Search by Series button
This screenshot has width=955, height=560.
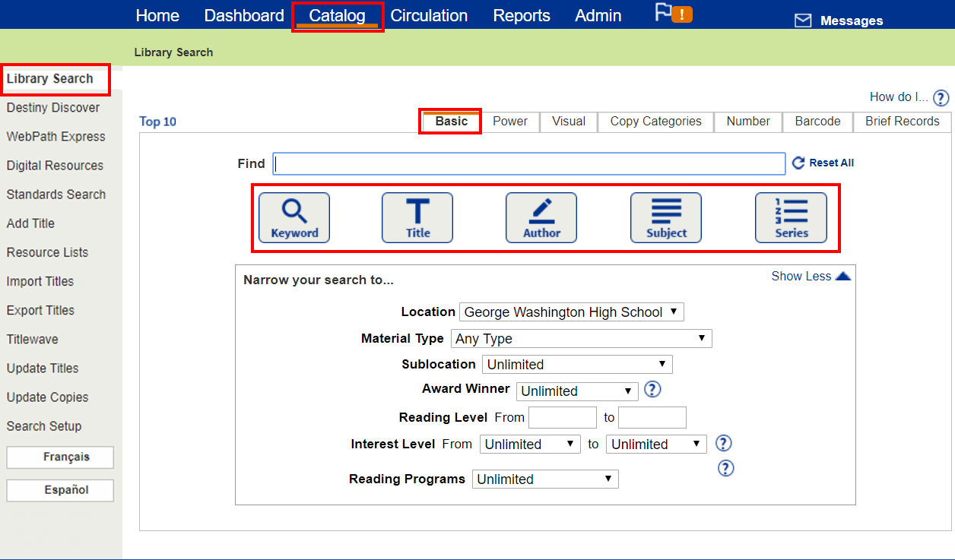pyautogui.click(x=791, y=217)
